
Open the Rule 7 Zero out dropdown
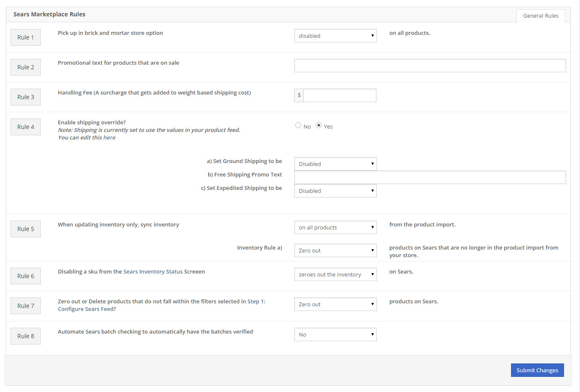335,304
